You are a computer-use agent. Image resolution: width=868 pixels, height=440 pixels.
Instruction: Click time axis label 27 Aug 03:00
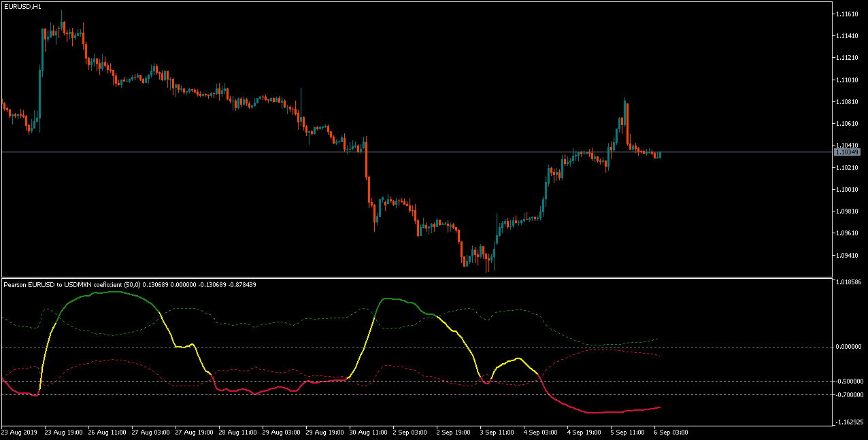click(x=152, y=432)
